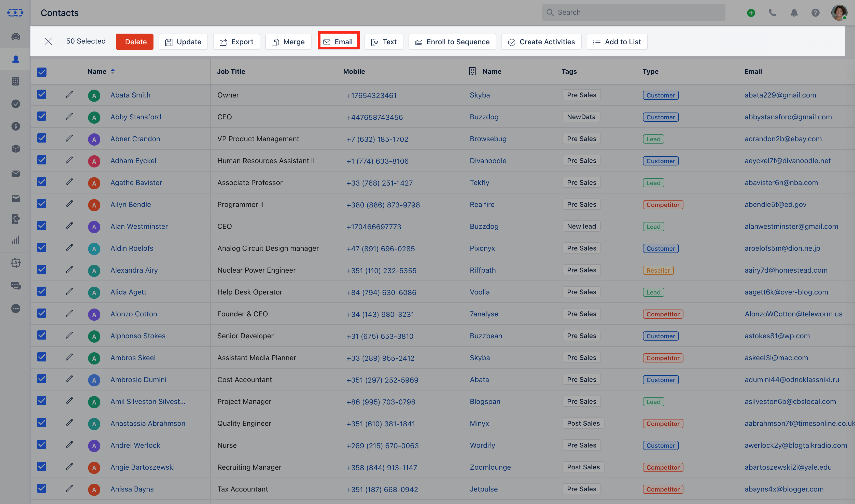
Task: Uncheck the Abata Smith row checkbox
Action: [x=42, y=94]
